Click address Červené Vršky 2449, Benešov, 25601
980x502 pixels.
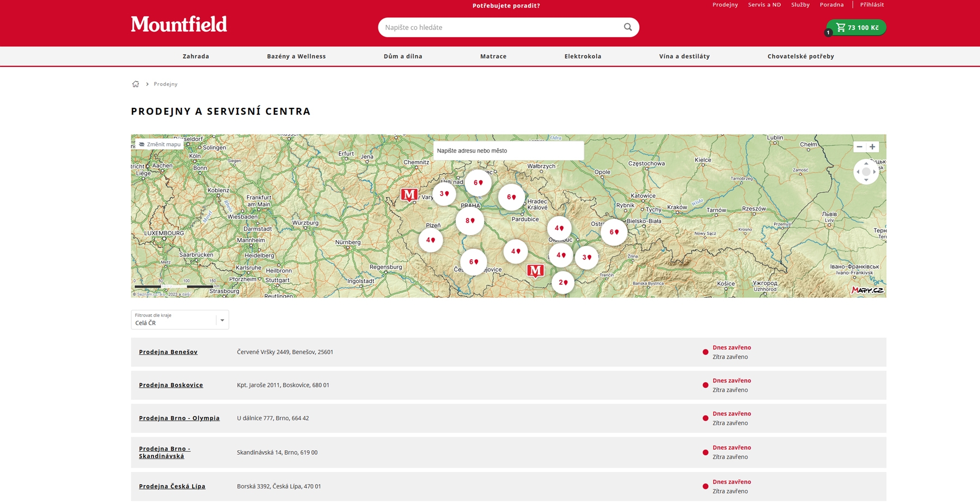(x=285, y=352)
